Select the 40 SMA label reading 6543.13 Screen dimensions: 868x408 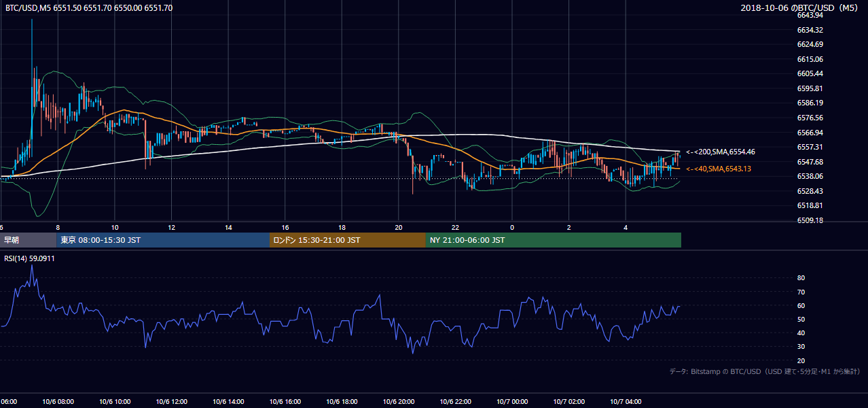(718, 169)
